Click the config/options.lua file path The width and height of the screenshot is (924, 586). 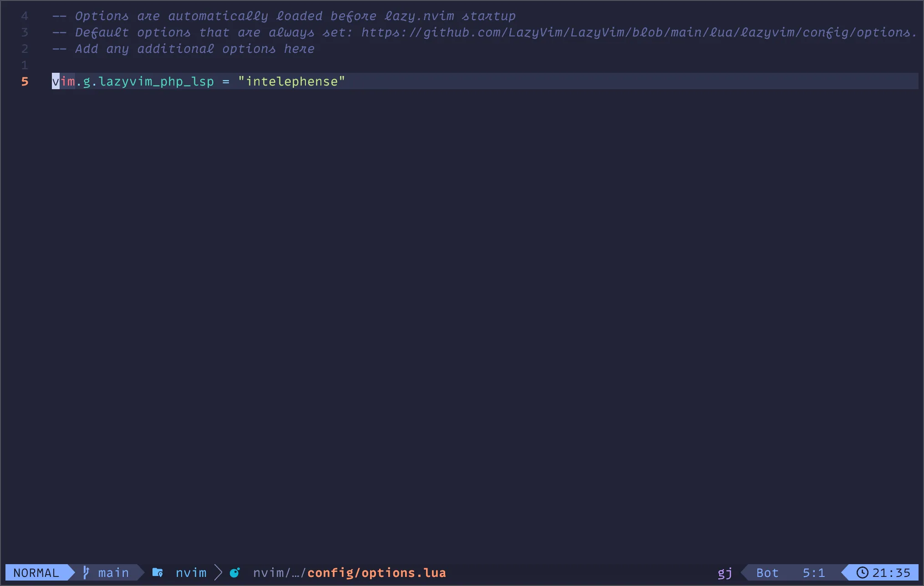[376, 573]
